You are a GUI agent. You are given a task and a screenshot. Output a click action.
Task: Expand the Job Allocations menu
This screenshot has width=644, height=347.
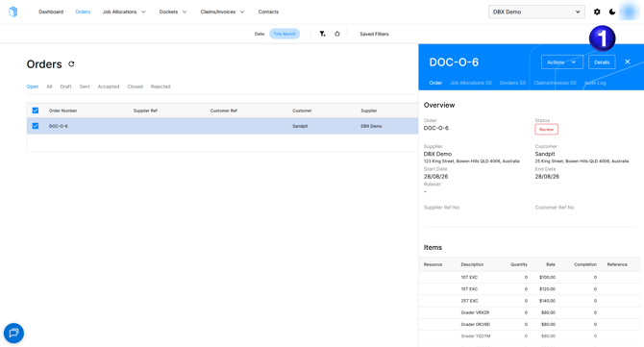(x=124, y=12)
